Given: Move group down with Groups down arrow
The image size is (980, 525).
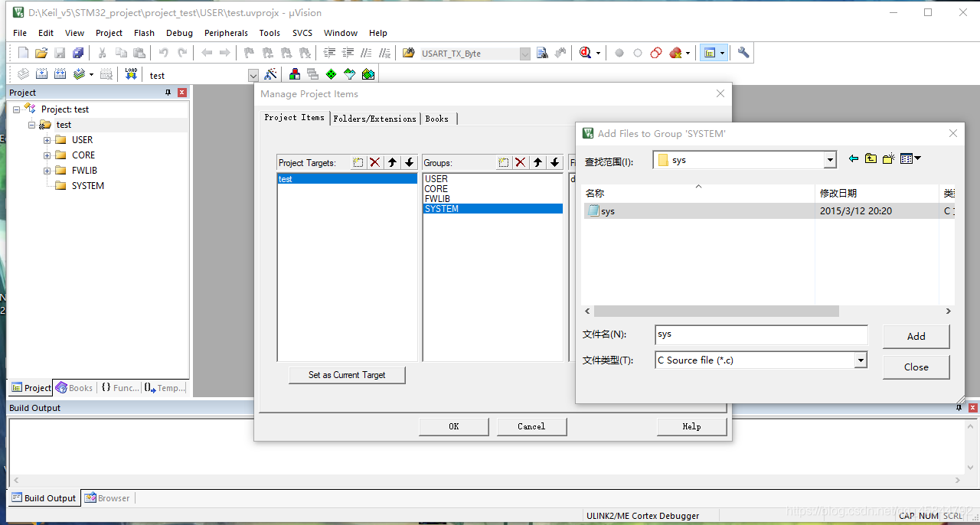Looking at the screenshot, I should (x=555, y=162).
